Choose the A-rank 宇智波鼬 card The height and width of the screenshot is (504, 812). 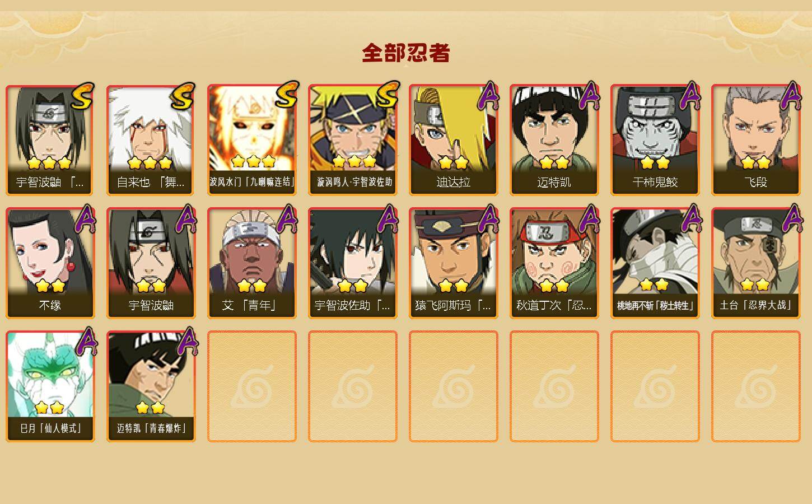(x=151, y=263)
